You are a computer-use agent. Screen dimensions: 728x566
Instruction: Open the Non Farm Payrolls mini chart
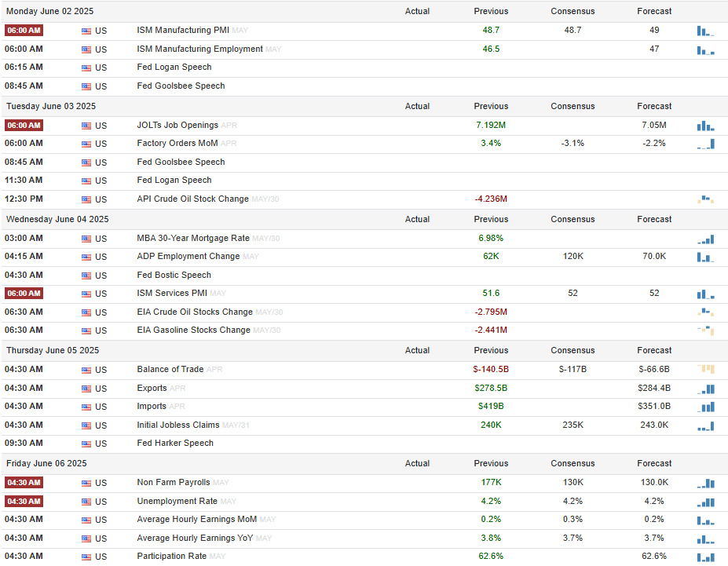pyautogui.click(x=705, y=483)
